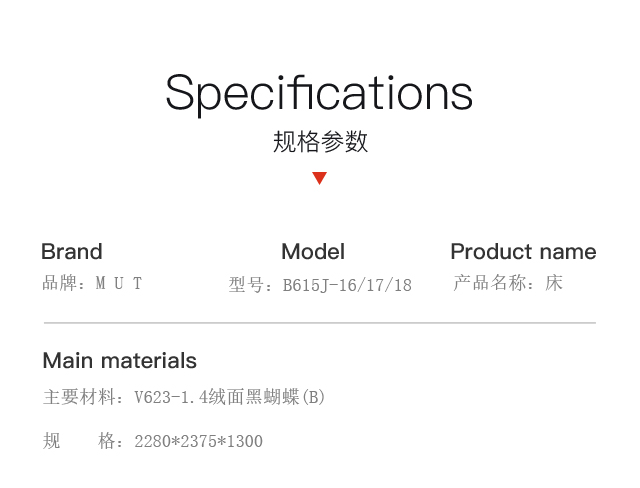Click the red downward triangle icon
The width and height of the screenshot is (640, 488).
[319, 178]
